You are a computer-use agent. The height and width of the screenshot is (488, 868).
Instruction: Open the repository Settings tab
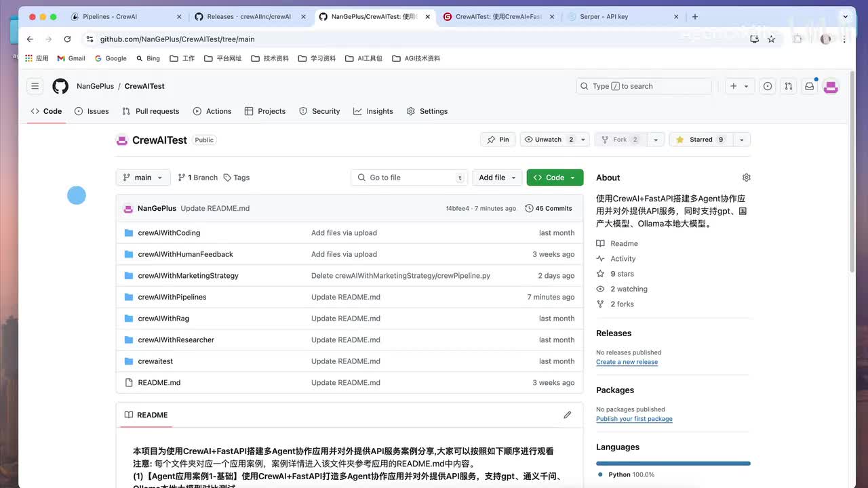click(427, 111)
